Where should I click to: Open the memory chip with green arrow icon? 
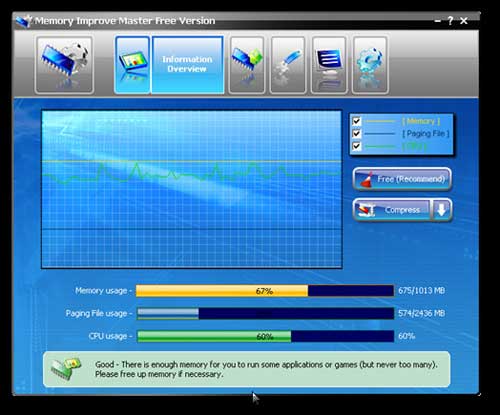click(247, 65)
